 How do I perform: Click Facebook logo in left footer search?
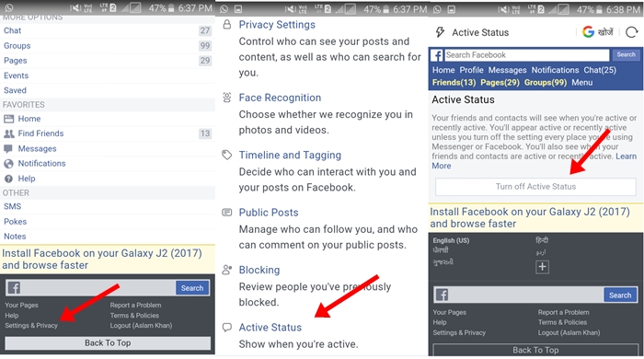coord(14,288)
